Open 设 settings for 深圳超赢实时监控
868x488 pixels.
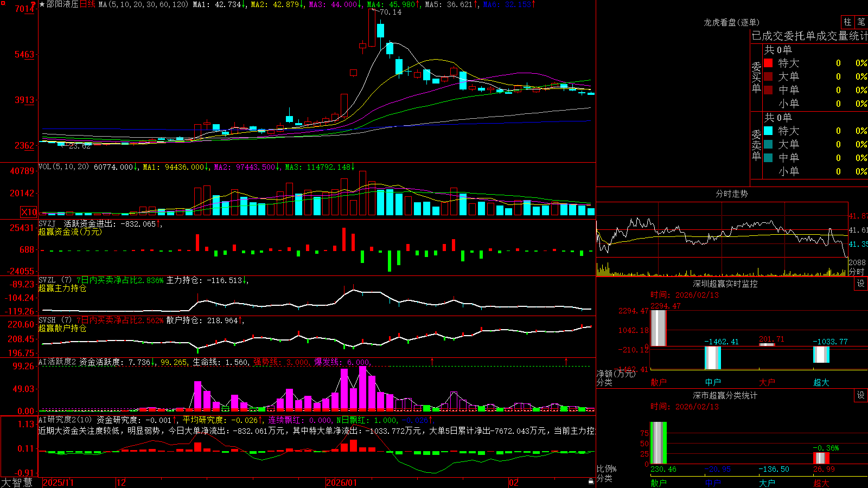861,284
